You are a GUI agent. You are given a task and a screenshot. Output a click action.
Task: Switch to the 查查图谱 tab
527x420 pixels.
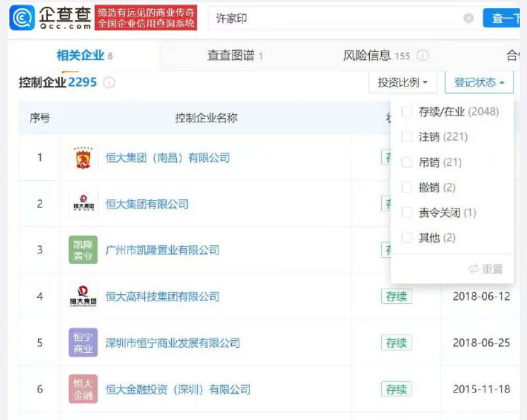point(235,56)
